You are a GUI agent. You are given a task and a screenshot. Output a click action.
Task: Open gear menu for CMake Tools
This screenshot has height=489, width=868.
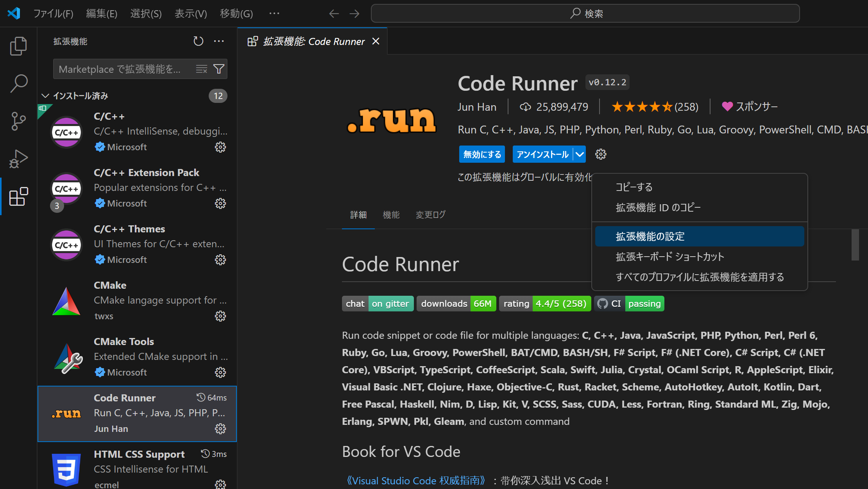[220, 372]
